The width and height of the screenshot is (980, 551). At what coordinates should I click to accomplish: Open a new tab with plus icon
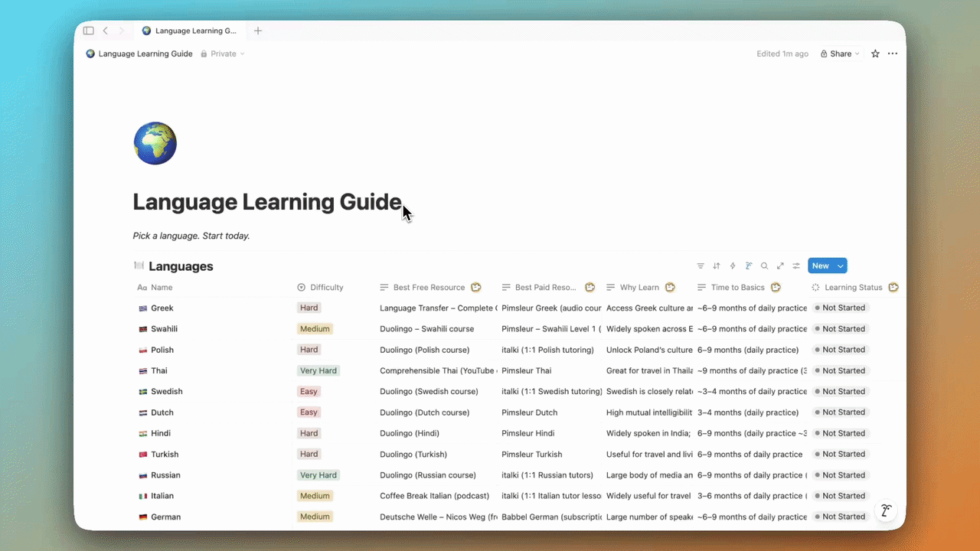point(258,31)
